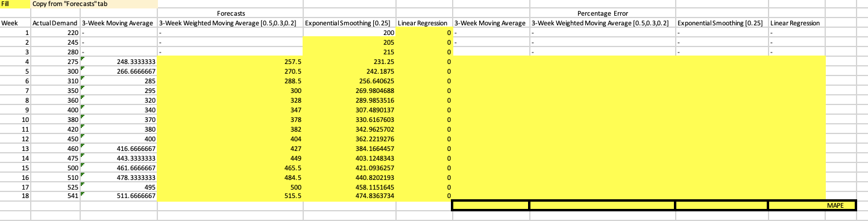Screen dimensions: 868x221
Task: Select weighted moving average value 270.5
Action: 230,71
